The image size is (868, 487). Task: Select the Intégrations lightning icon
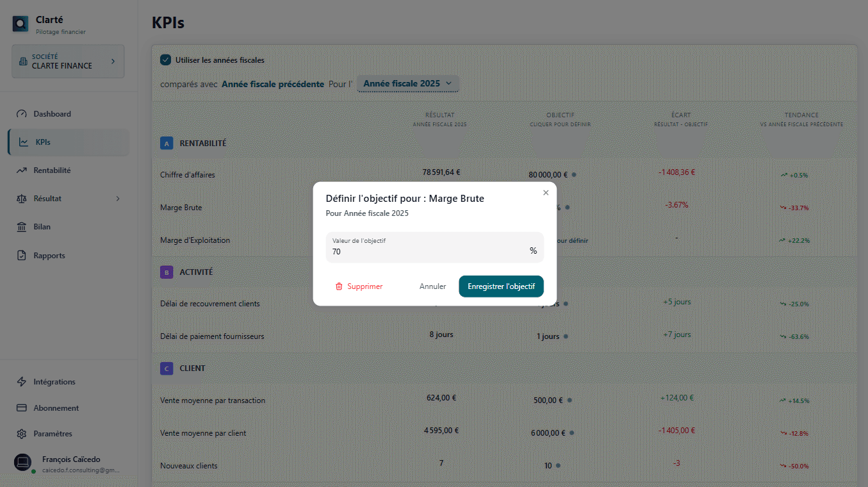tap(21, 381)
